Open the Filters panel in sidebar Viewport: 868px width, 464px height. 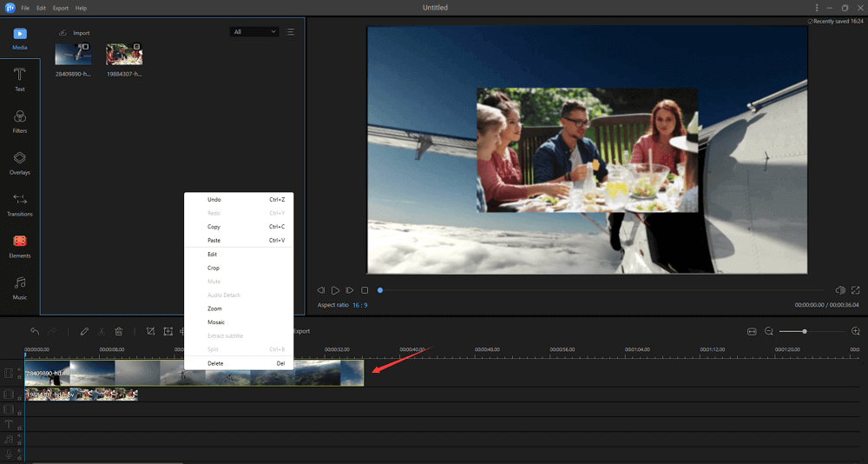[x=19, y=121]
